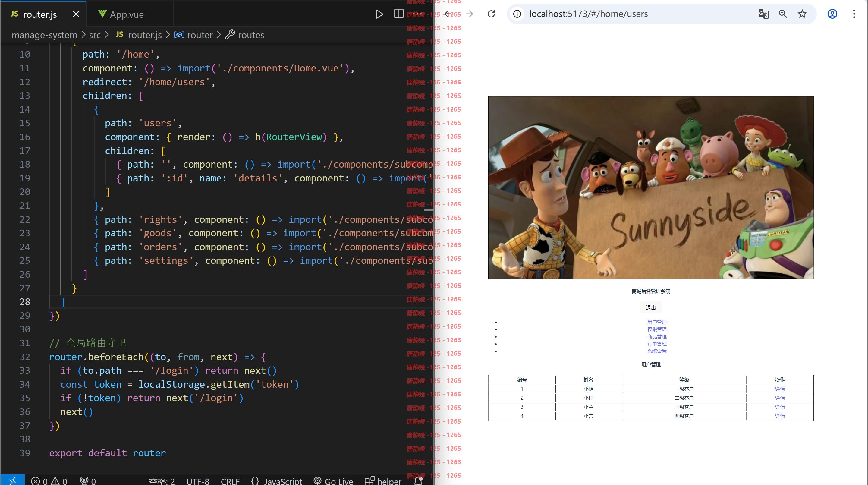Split the editor with the split icon

click(399, 14)
